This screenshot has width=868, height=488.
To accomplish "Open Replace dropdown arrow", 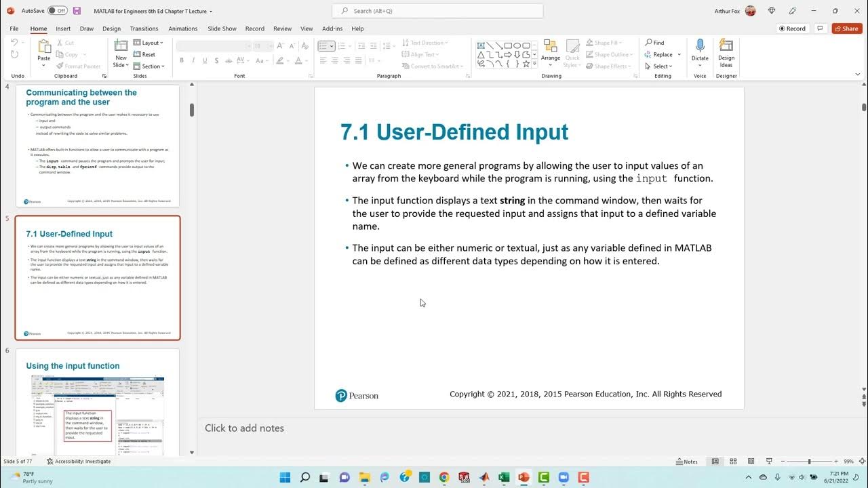I will point(679,55).
